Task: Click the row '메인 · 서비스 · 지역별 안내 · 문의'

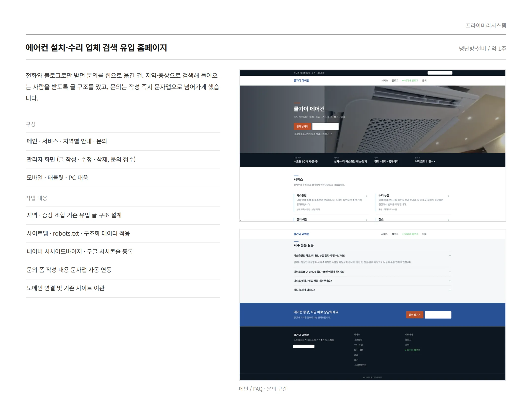Action: click(123, 141)
